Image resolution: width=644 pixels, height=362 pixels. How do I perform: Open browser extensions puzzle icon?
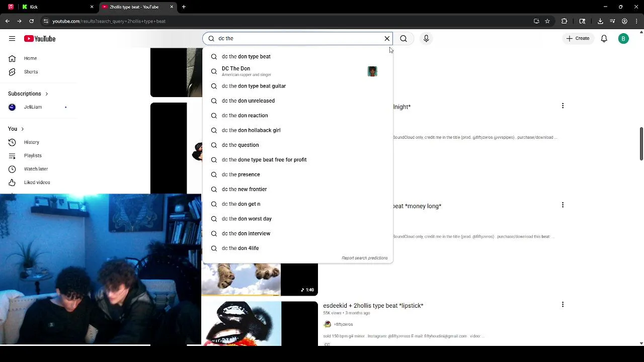(x=564, y=21)
